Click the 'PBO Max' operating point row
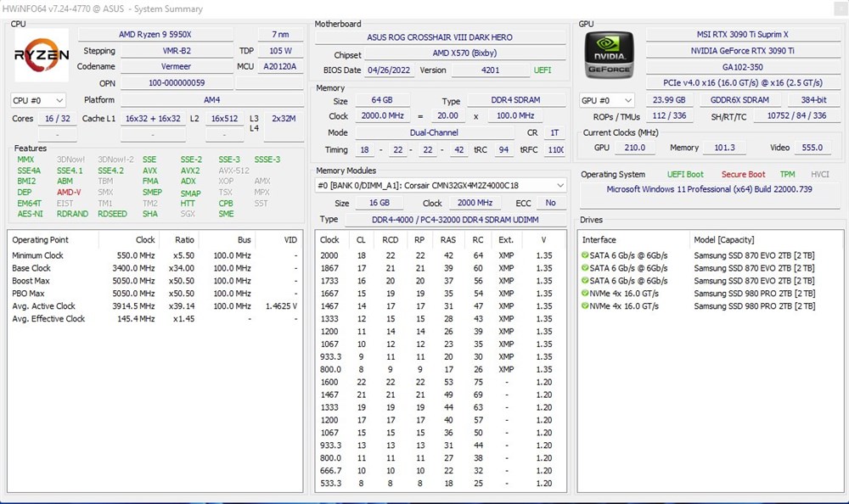Viewport: 849px width, 504px height. (x=155, y=294)
